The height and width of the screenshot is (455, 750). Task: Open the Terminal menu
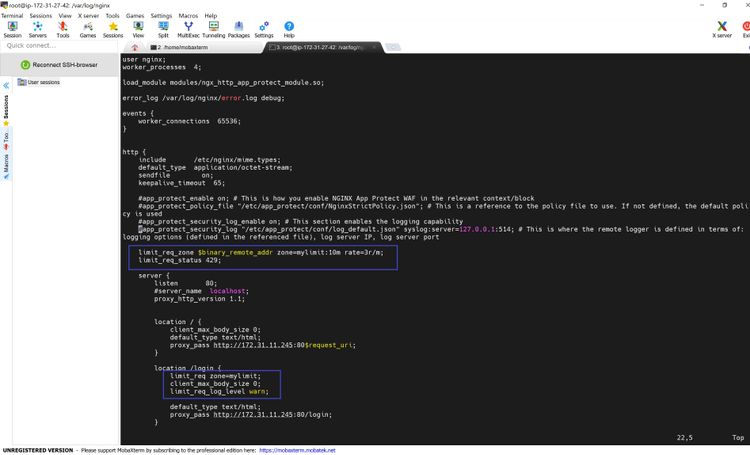[12, 16]
